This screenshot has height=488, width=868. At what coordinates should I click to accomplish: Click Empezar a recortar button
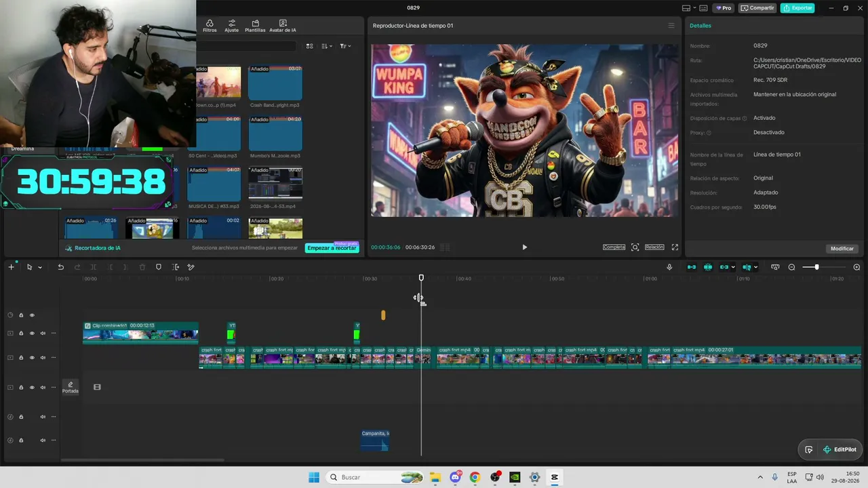pyautogui.click(x=332, y=248)
